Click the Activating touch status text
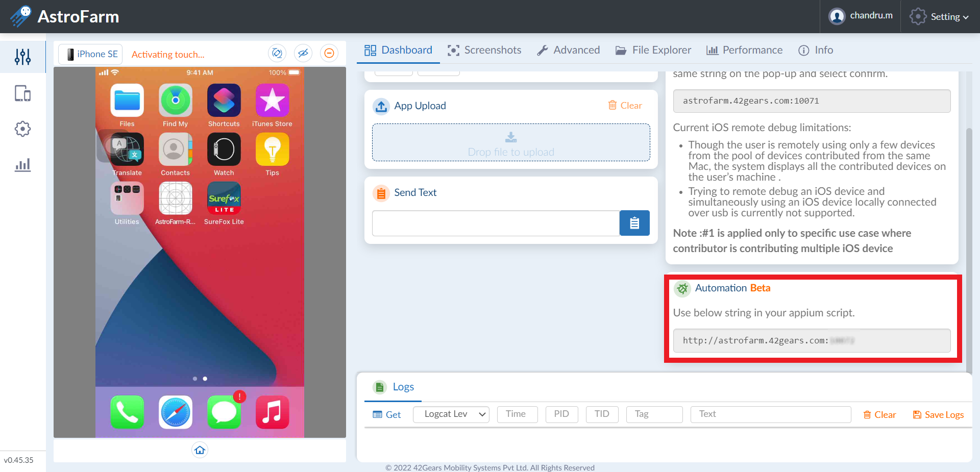 click(x=168, y=55)
